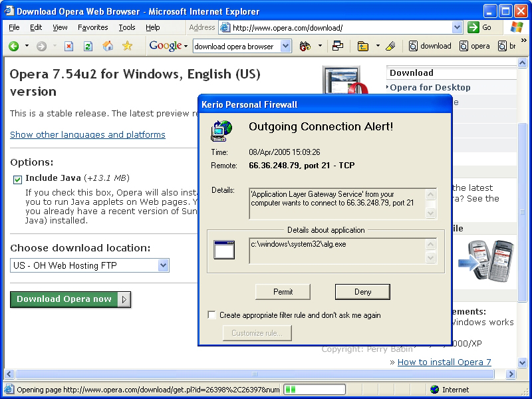Follow the 'How to install Opera 7' link
Screen dimensions: 532x399
pyautogui.click(x=444, y=362)
